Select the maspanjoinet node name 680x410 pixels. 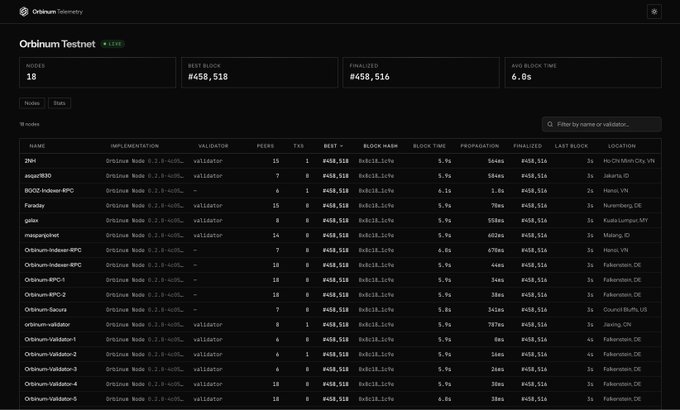point(42,235)
